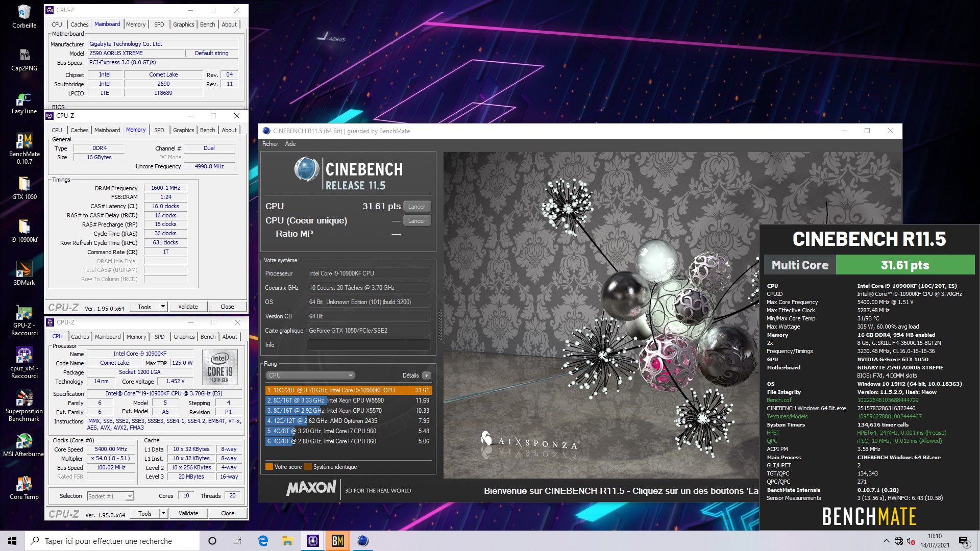Select SPD tab in Memory CPU-Z window
980x551 pixels.
pyautogui.click(x=159, y=130)
